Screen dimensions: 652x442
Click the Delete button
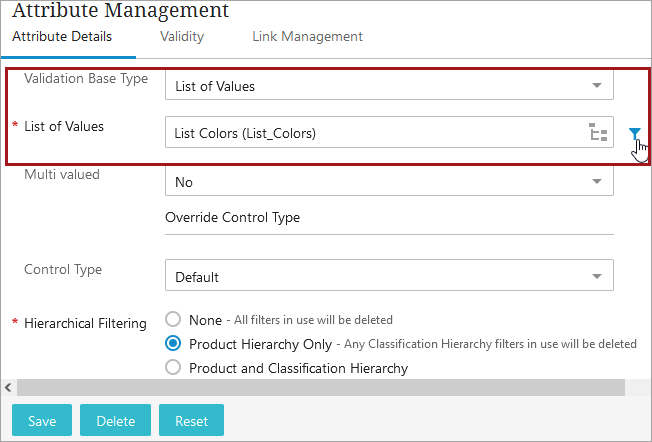pyautogui.click(x=116, y=420)
